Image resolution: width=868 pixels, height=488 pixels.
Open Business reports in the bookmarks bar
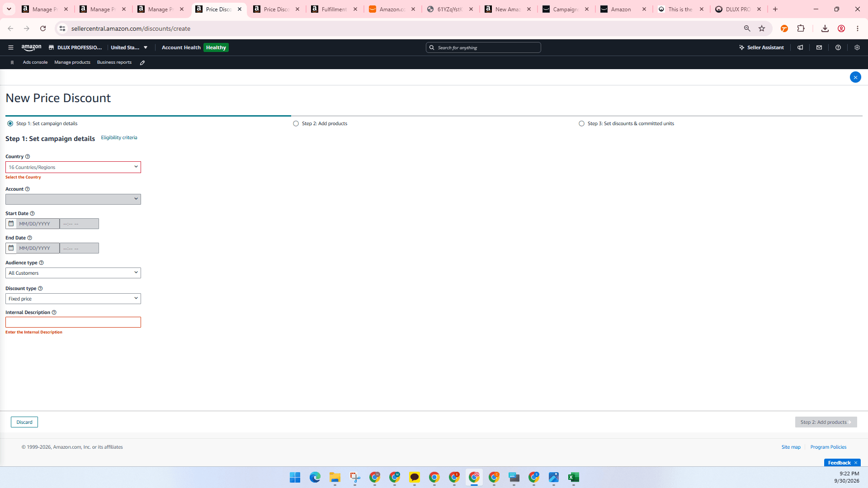point(114,62)
